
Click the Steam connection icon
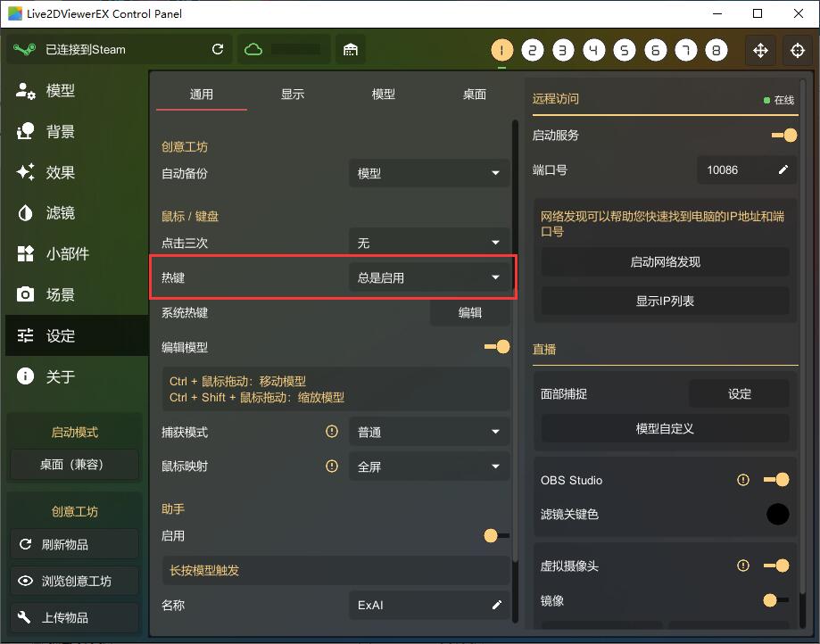click(24, 50)
